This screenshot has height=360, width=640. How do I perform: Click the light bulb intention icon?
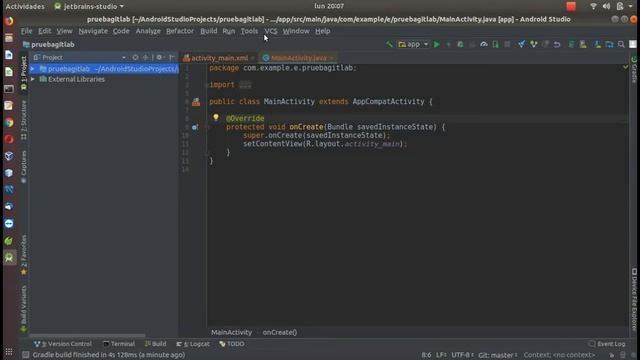[216, 118]
